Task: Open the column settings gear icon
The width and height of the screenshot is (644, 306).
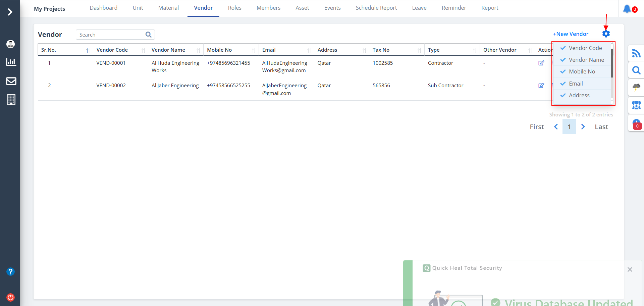Action: [606, 34]
